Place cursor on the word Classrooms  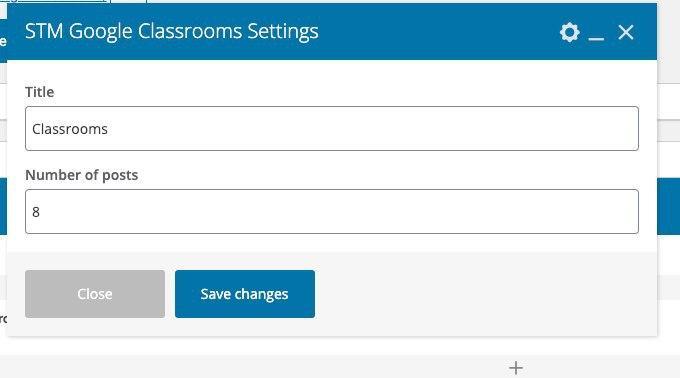[x=70, y=129]
